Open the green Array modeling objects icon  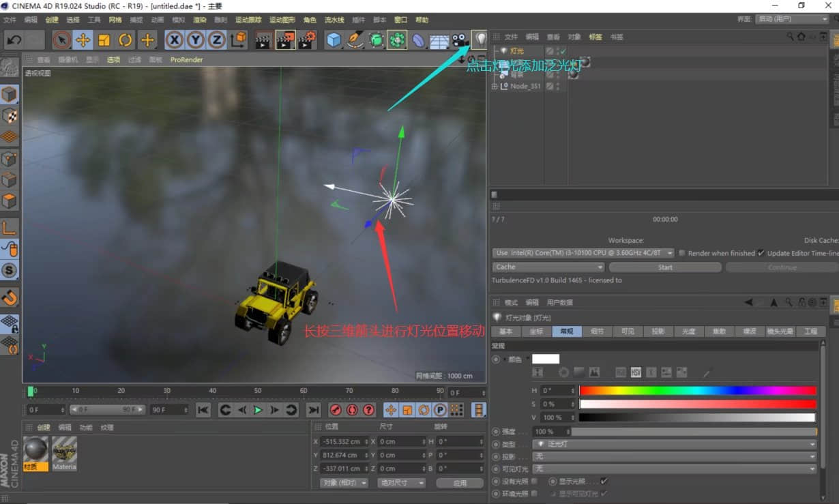click(x=397, y=40)
